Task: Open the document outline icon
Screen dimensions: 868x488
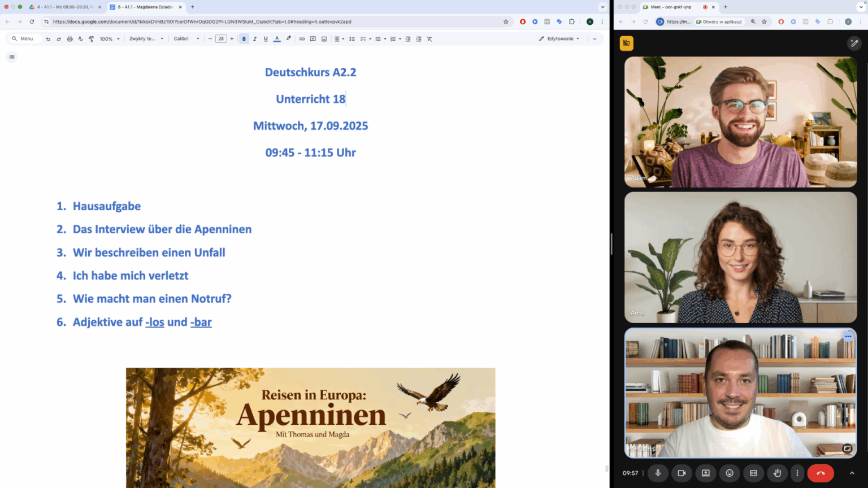Action: (x=12, y=57)
